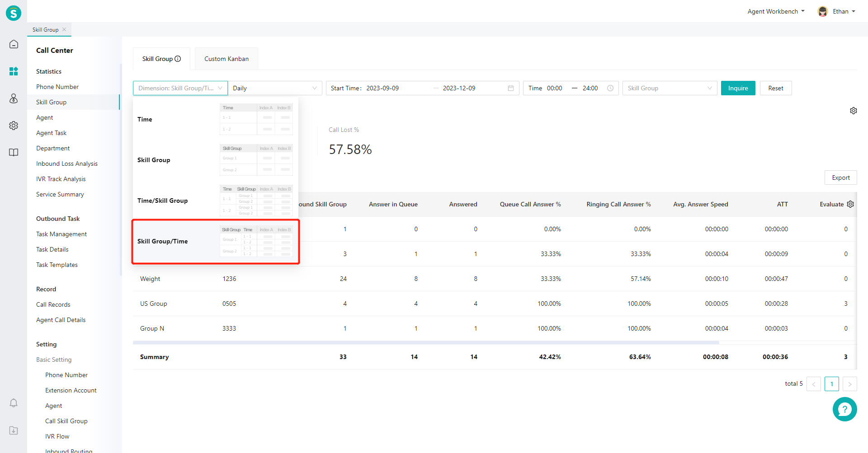Click the column settings gear next to Evaluate
Viewport: 868px width, 453px height.
click(850, 204)
